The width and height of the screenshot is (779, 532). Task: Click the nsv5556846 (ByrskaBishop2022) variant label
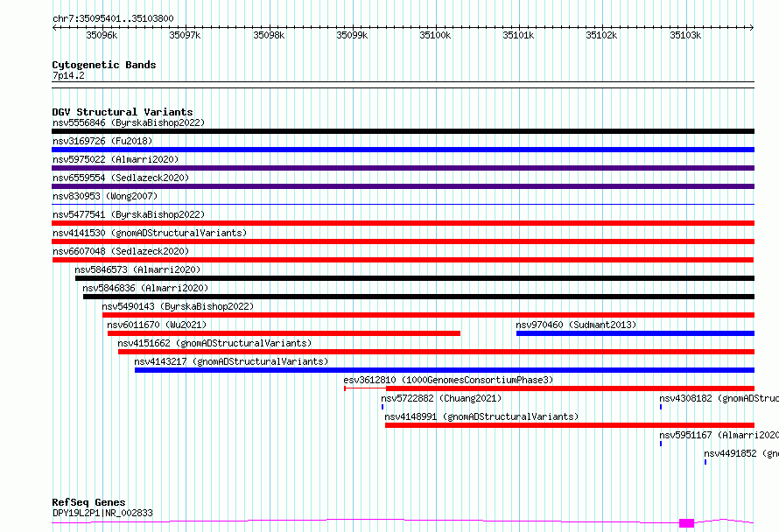pyautogui.click(x=129, y=122)
